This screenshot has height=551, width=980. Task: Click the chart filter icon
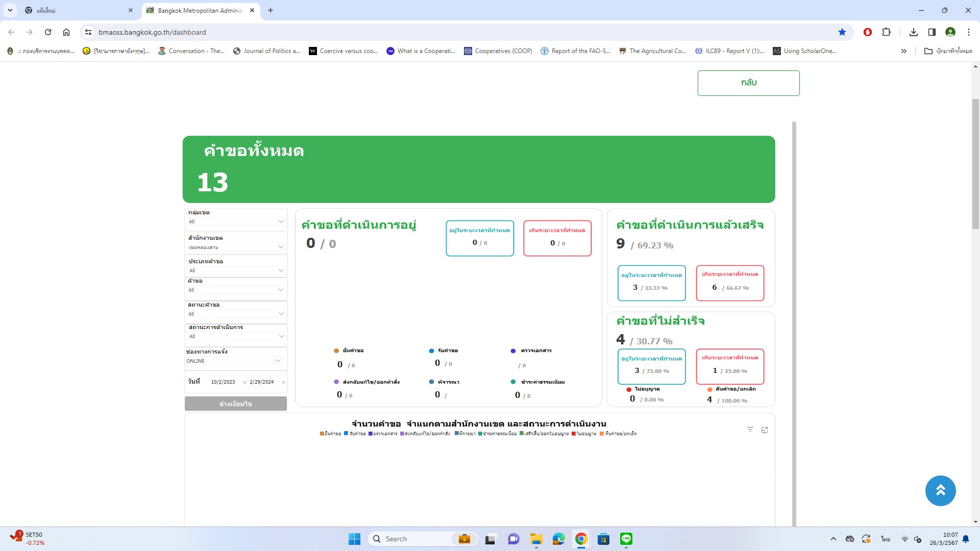click(x=750, y=430)
